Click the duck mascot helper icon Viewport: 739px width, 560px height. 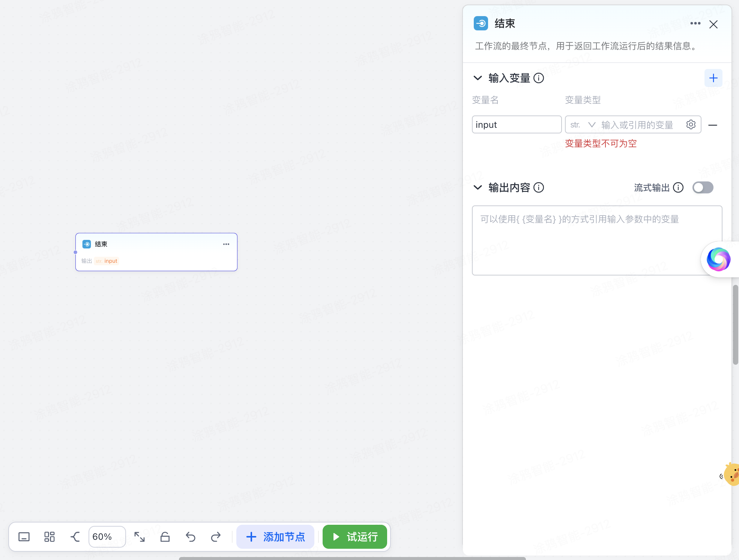pyautogui.click(x=731, y=475)
